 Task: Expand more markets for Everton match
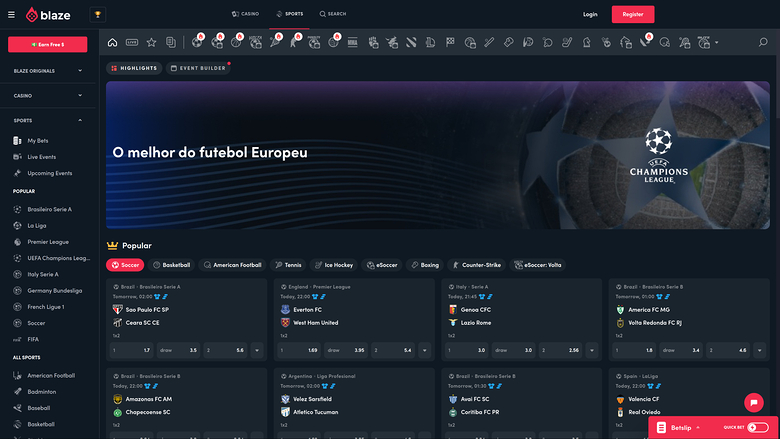(424, 350)
